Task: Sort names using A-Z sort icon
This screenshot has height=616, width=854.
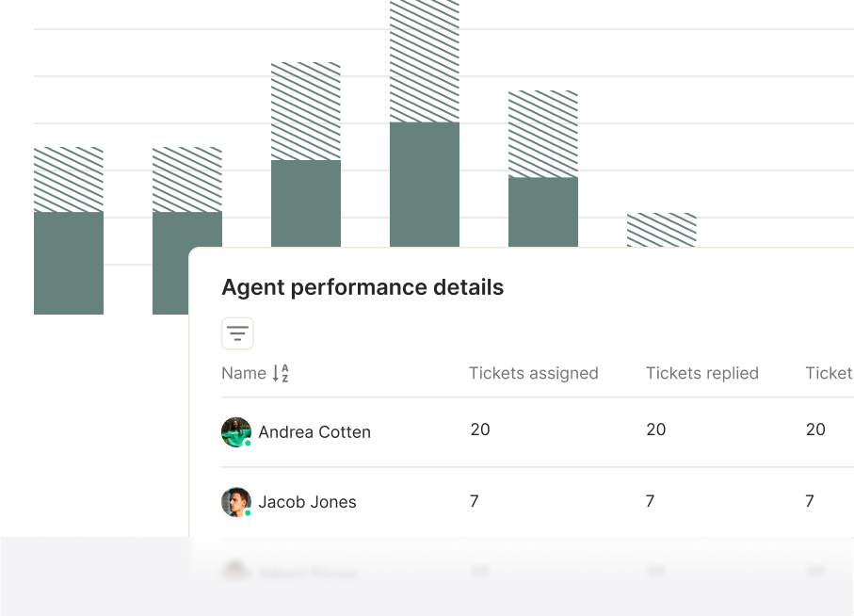Action: 281,373
